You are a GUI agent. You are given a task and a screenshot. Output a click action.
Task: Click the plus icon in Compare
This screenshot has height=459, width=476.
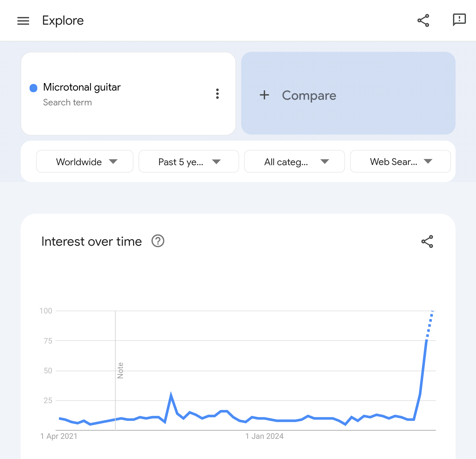pos(264,95)
